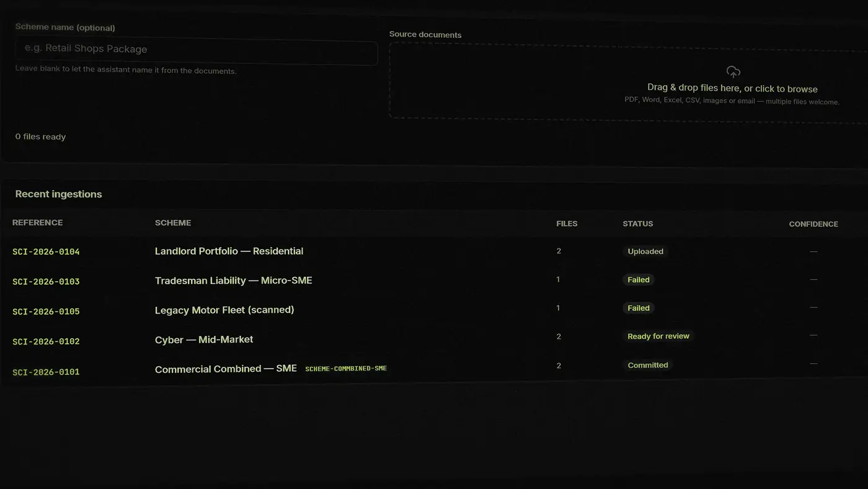The height and width of the screenshot is (489, 868).
Task: Click the '0 files ready' text
Action: pos(40,137)
